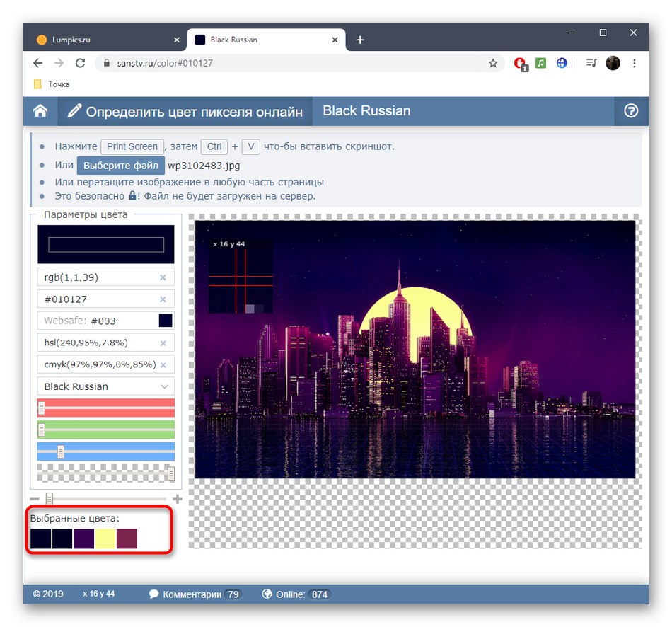Image resolution: width=672 pixels, height=627 pixels.
Task: Expand the Black Russian color name dropdown
Action: tap(106, 386)
